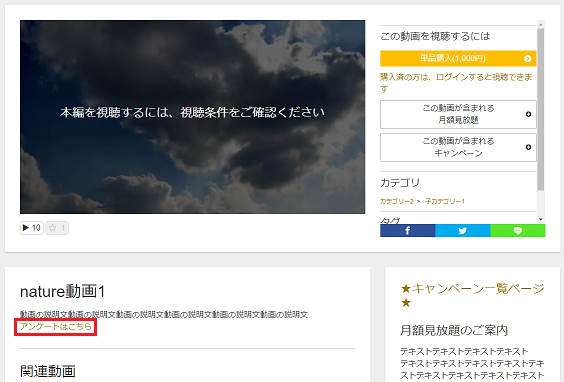Click the nature動画1 title heading
The image size is (564, 382).
point(62,291)
